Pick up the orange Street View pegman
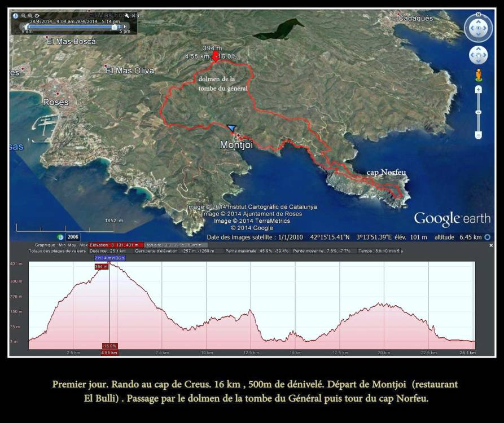The height and width of the screenshot is (423, 504). click(x=479, y=75)
